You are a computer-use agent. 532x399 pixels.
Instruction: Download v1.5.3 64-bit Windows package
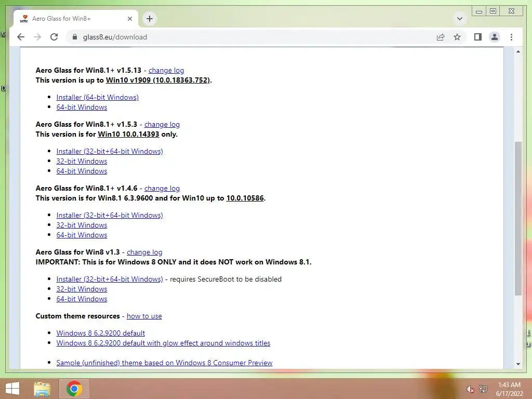point(82,170)
